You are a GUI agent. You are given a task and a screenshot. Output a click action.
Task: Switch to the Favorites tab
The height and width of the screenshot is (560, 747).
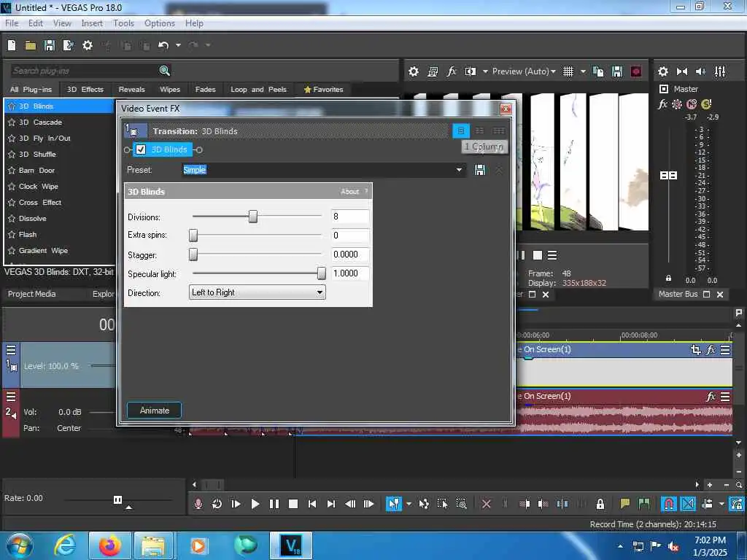click(x=323, y=90)
